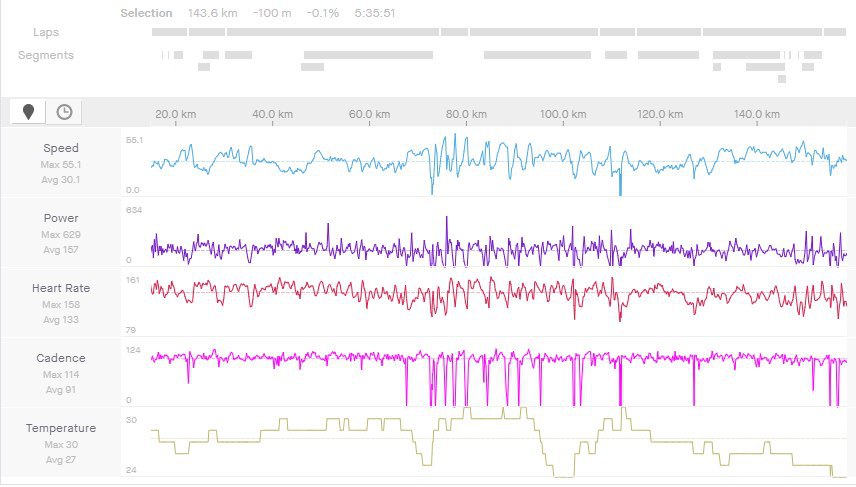Click the Segments row label
Image resolution: width=856 pixels, height=487 pixels.
coord(46,55)
